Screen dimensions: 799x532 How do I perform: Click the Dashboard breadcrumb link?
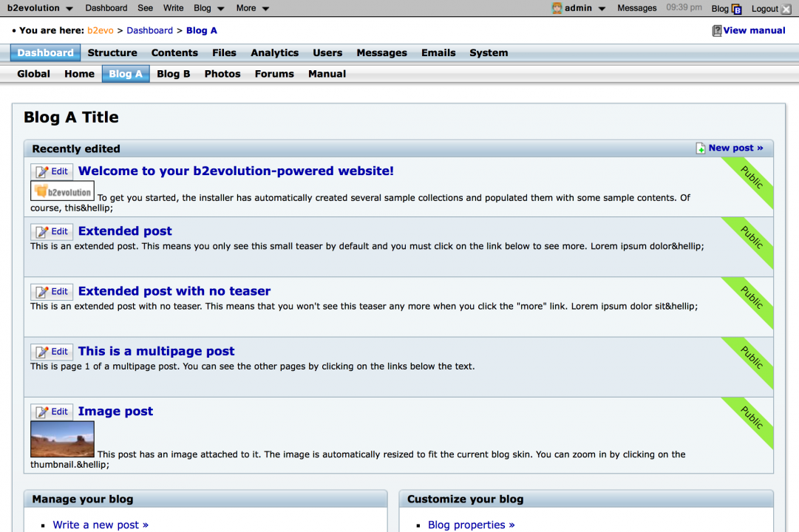[x=150, y=30]
